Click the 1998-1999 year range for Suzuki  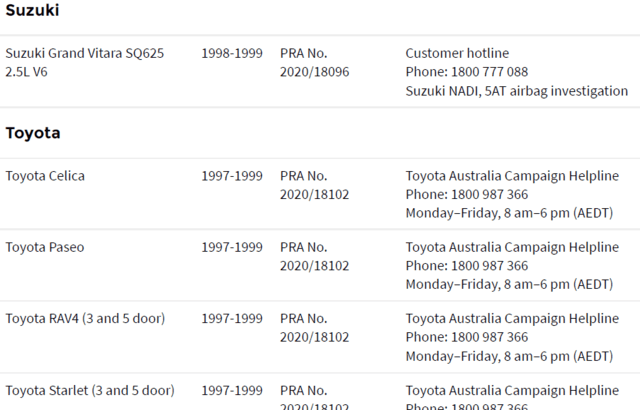232,53
